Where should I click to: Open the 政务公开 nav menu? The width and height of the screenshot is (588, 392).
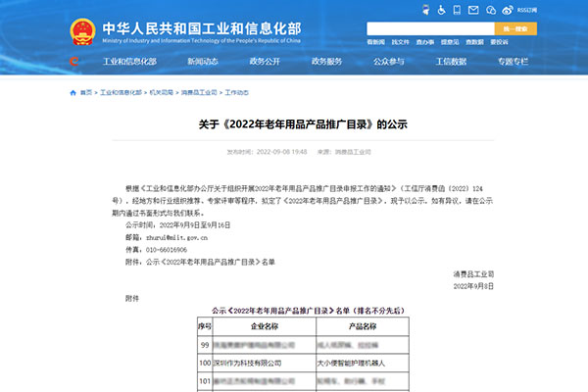click(x=265, y=62)
